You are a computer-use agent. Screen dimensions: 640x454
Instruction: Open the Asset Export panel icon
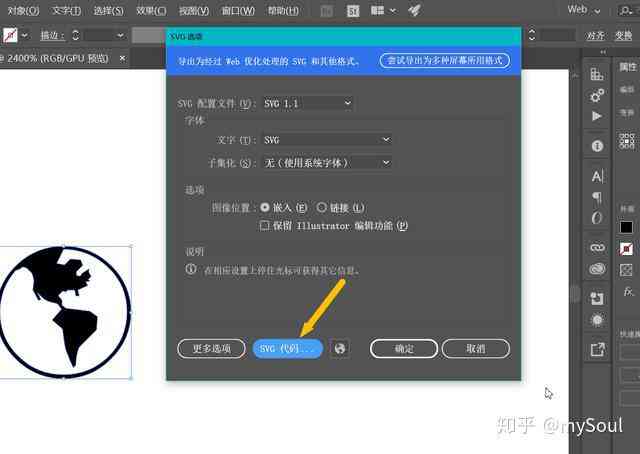pos(597,349)
